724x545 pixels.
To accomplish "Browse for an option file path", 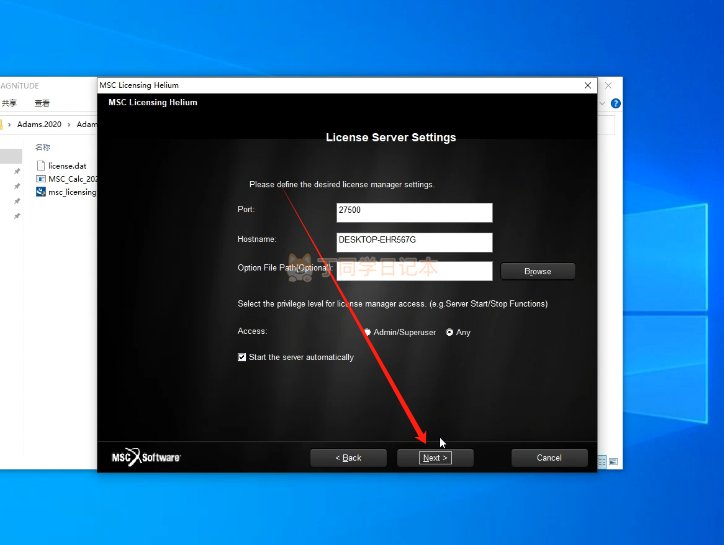I will pyautogui.click(x=537, y=271).
